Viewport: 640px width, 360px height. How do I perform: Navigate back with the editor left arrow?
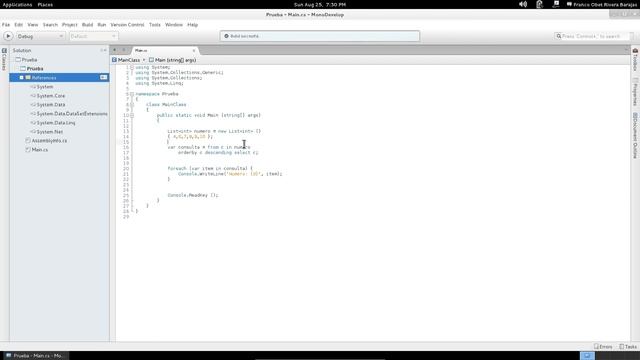click(115, 50)
